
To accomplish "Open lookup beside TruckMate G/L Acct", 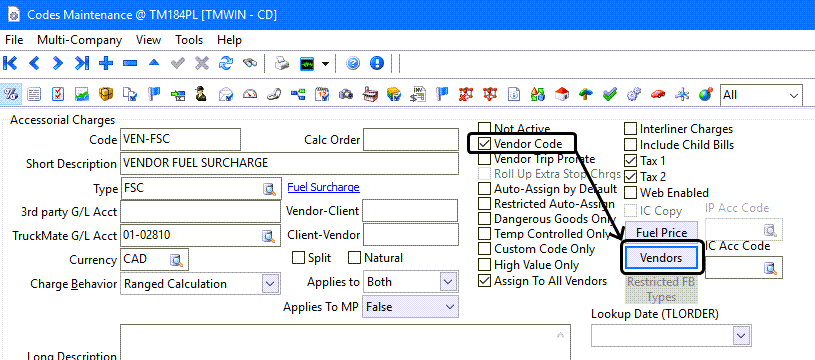I will tap(269, 236).
